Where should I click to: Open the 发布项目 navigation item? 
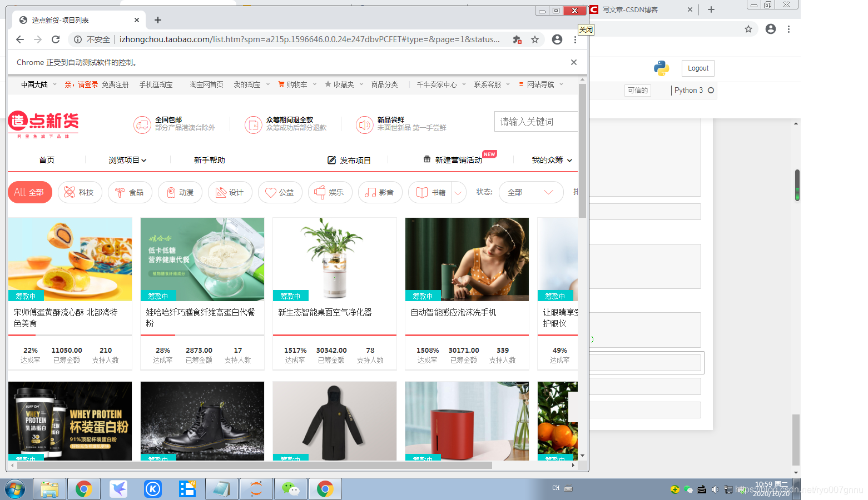tap(349, 160)
